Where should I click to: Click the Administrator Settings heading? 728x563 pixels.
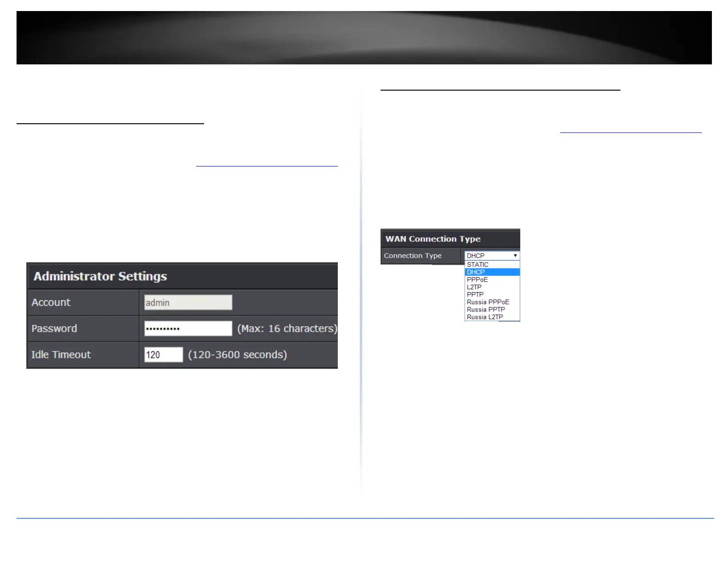tap(100, 276)
